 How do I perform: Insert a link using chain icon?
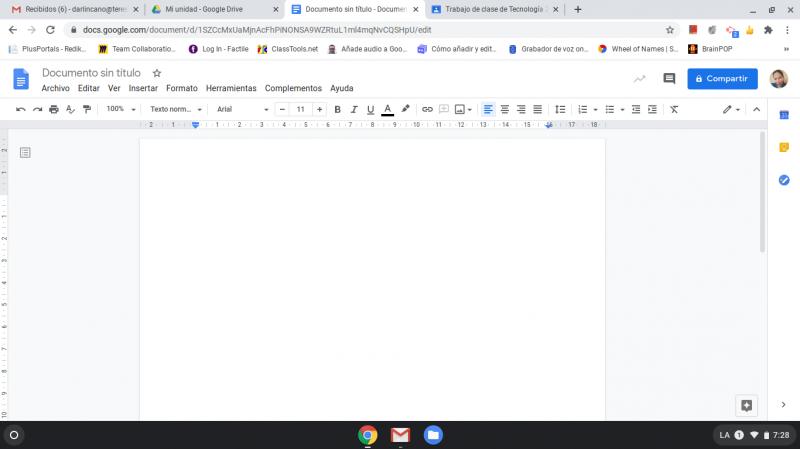click(x=427, y=109)
